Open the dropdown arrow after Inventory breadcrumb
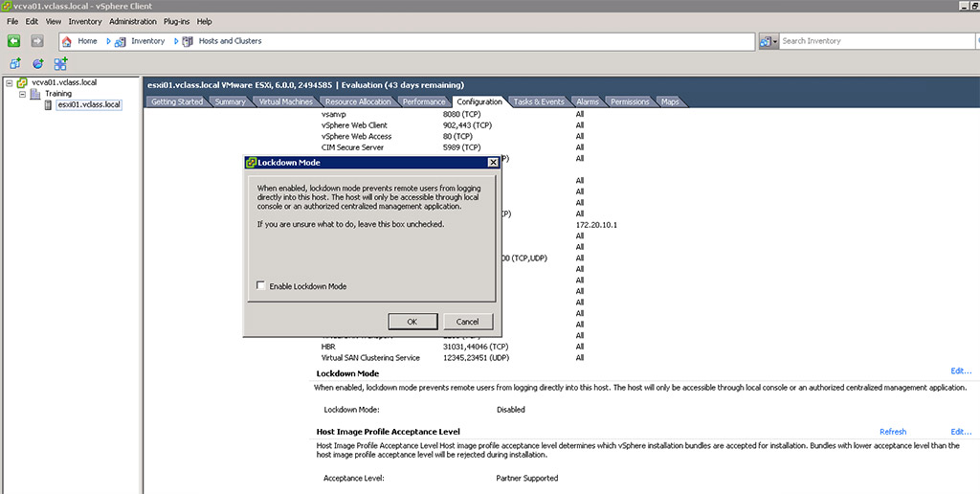The image size is (980, 494). [x=176, y=41]
